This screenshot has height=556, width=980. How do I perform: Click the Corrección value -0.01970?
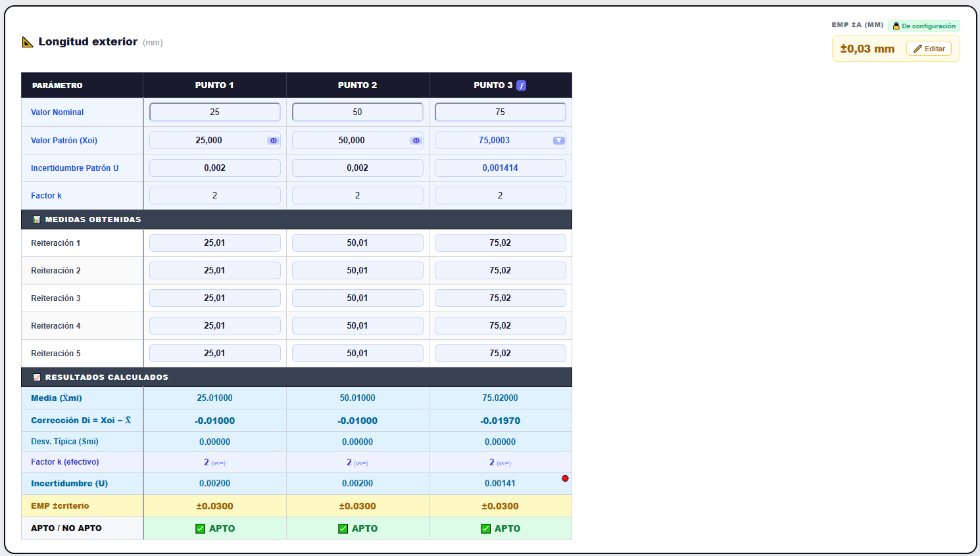click(501, 421)
